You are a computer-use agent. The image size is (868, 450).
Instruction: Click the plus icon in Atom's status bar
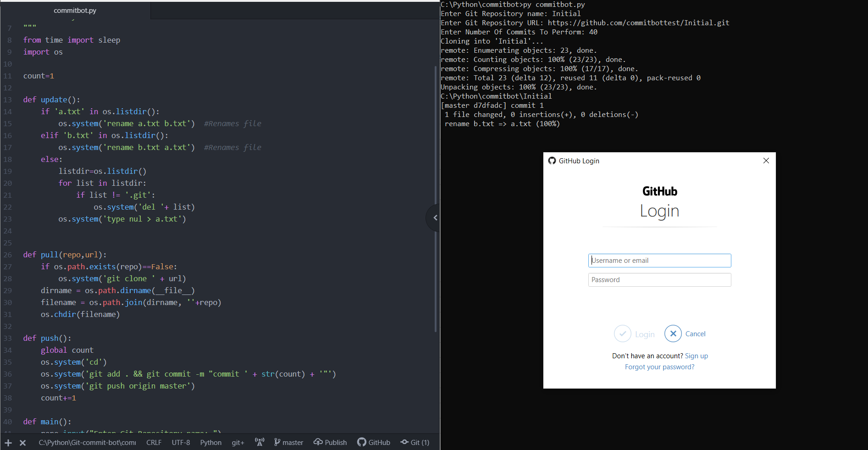click(x=8, y=443)
